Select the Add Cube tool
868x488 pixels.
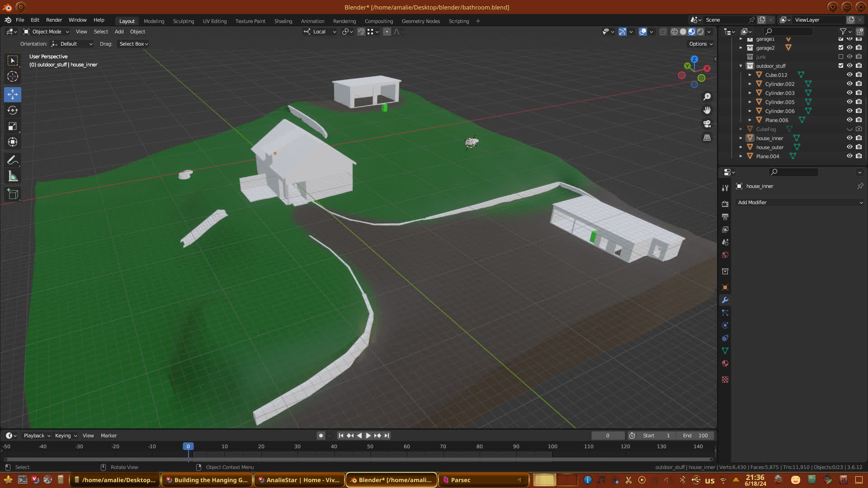pyautogui.click(x=13, y=194)
